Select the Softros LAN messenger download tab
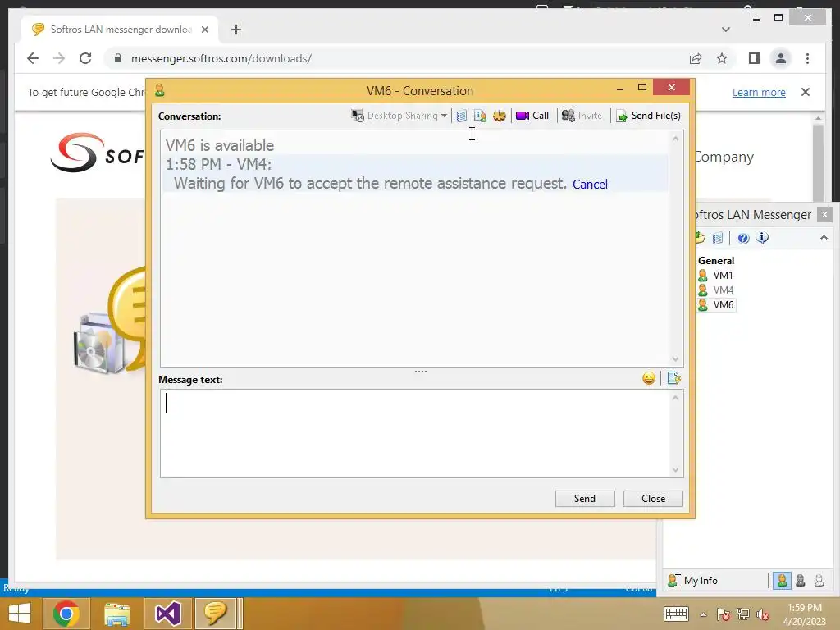Viewport: 840px width, 630px height. 120,30
